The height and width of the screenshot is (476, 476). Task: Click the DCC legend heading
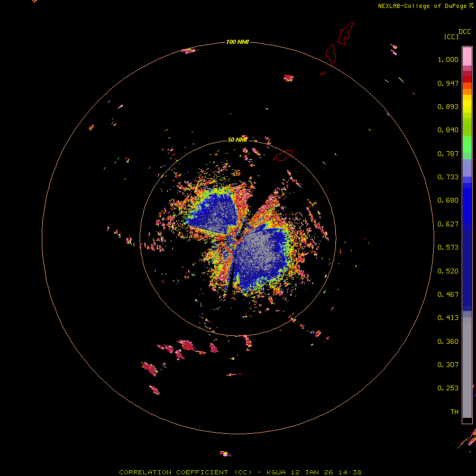coord(464,32)
